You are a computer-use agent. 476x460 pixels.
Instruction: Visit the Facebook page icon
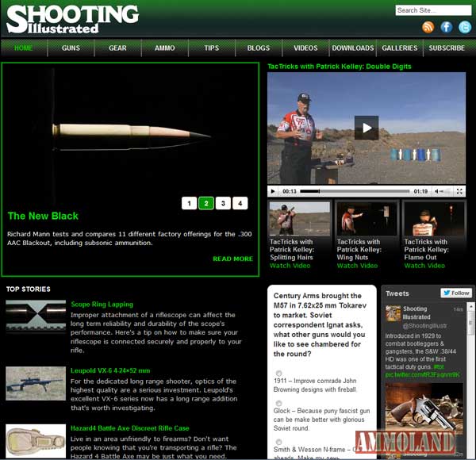pos(446,27)
